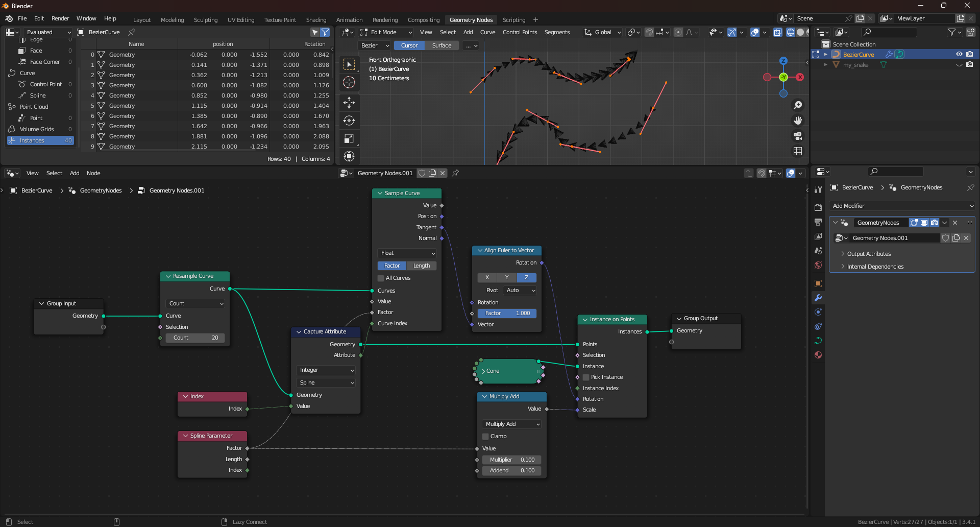Select the Scale tool in viewport toolbar
The height and width of the screenshot is (527, 980).
tap(349, 138)
